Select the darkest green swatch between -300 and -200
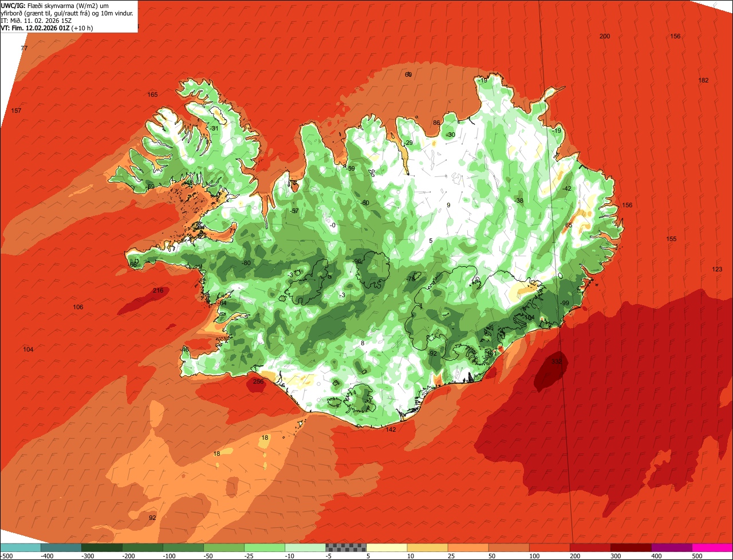The width and height of the screenshot is (733, 560). click(102, 547)
